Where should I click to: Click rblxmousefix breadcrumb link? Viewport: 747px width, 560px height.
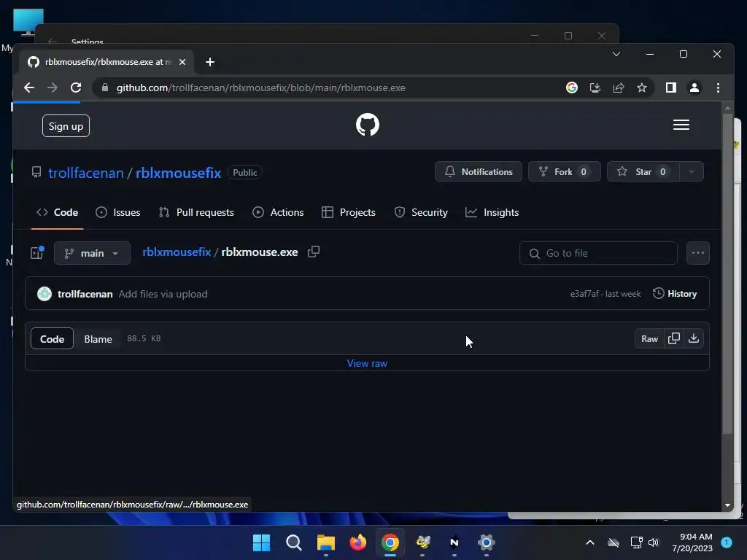click(177, 252)
